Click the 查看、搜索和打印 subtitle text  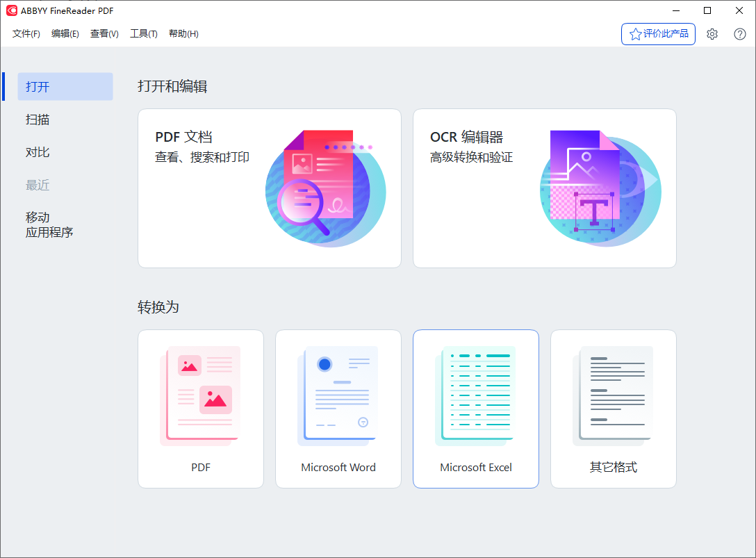click(202, 157)
